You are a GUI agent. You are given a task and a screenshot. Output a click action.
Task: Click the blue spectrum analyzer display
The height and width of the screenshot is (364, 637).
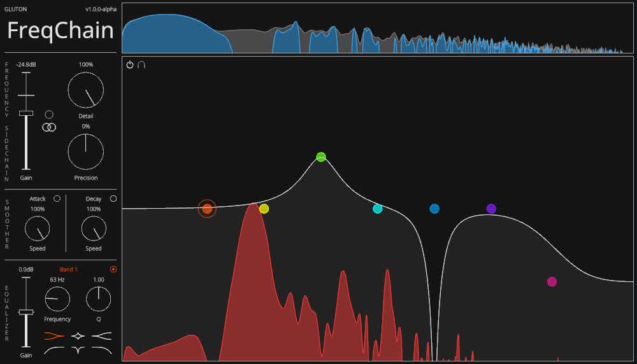(x=377, y=28)
